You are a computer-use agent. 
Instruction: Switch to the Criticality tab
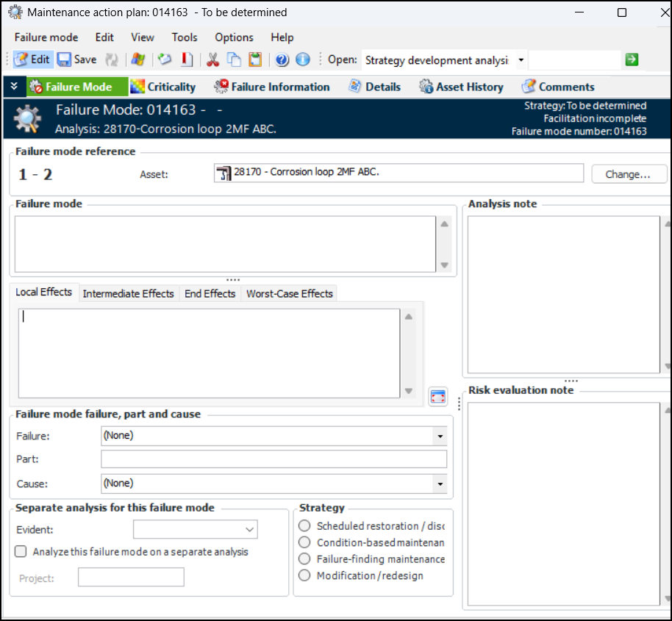tap(163, 87)
